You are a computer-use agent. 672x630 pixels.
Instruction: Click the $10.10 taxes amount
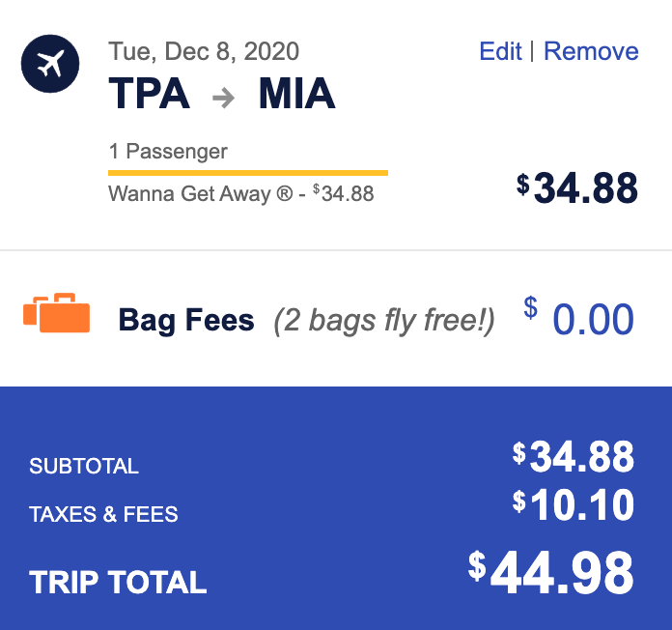574,505
